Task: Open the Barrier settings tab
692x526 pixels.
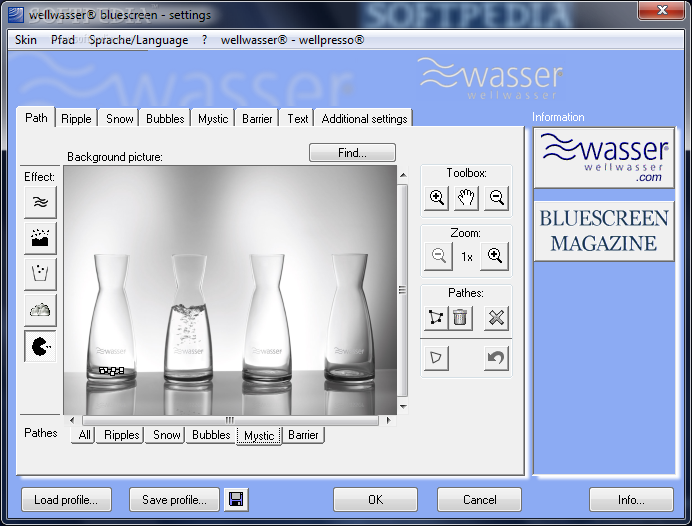Action: 257,119
